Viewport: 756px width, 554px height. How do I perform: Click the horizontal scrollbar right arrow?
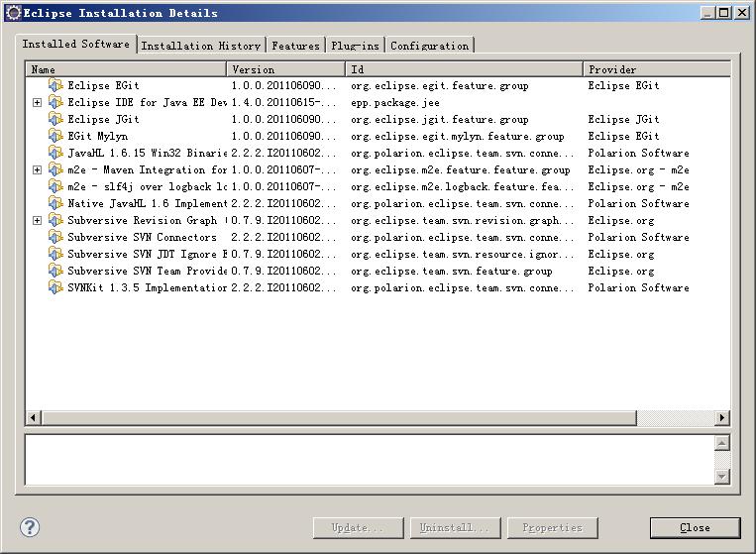(x=721, y=417)
